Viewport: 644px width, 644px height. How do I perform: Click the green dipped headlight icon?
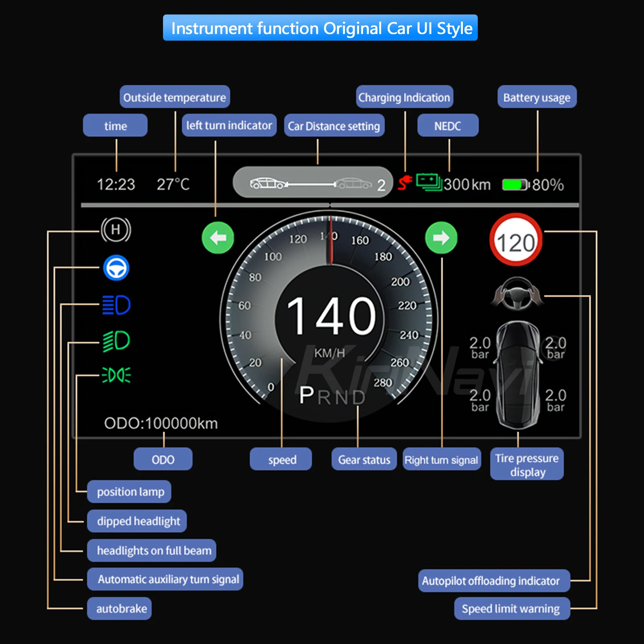click(116, 341)
